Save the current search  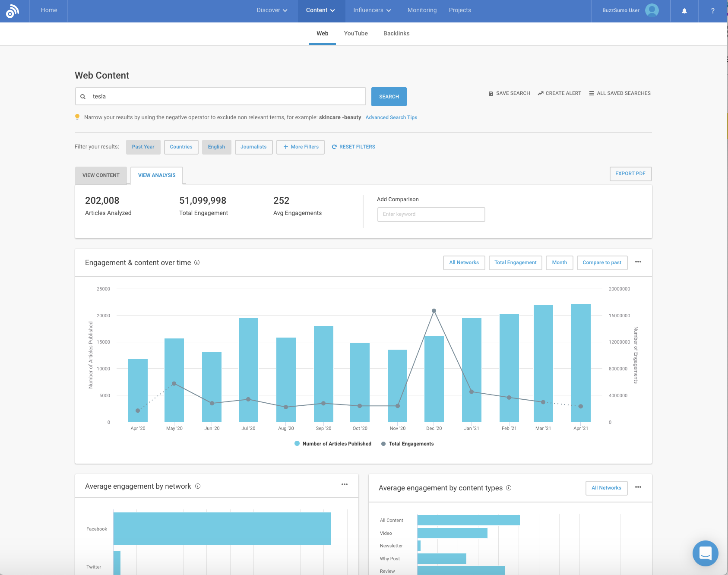pos(510,93)
